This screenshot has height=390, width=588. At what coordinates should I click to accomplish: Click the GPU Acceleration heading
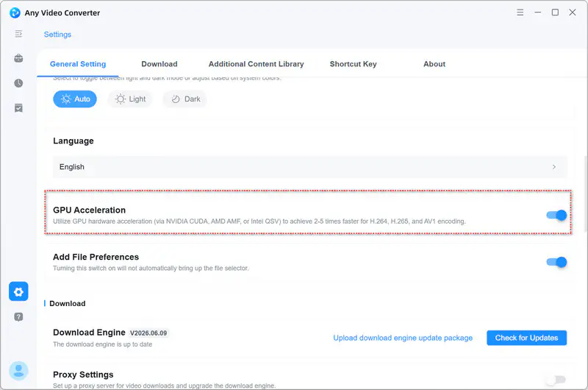click(x=89, y=210)
